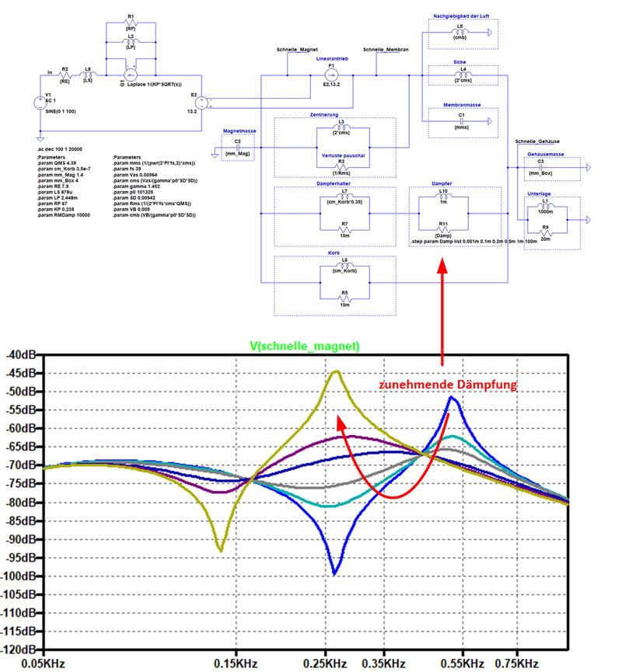This screenshot has height=672, width=622.
Task: Select the E2 controlled source symbol
Action: pos(201,103)
